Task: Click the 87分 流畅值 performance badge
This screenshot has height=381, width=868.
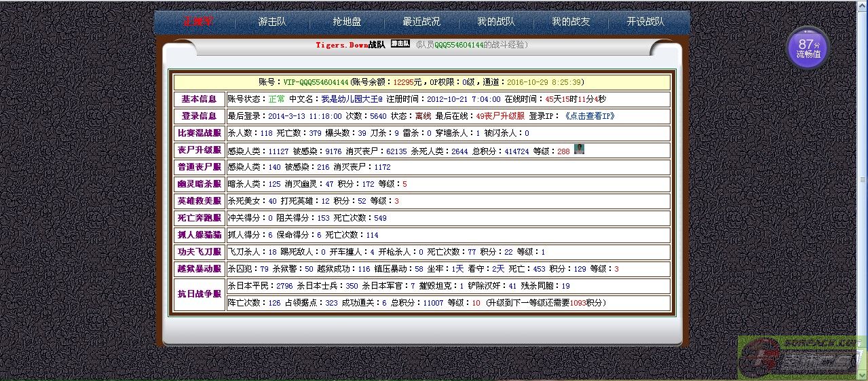Action: pyautogui.click(x=808, y=48)
